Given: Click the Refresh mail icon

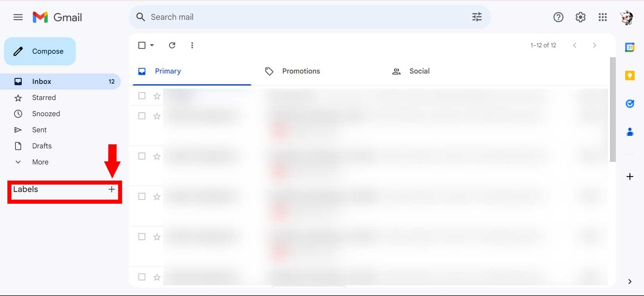Looking at the screenshot, I should (172, 45).
